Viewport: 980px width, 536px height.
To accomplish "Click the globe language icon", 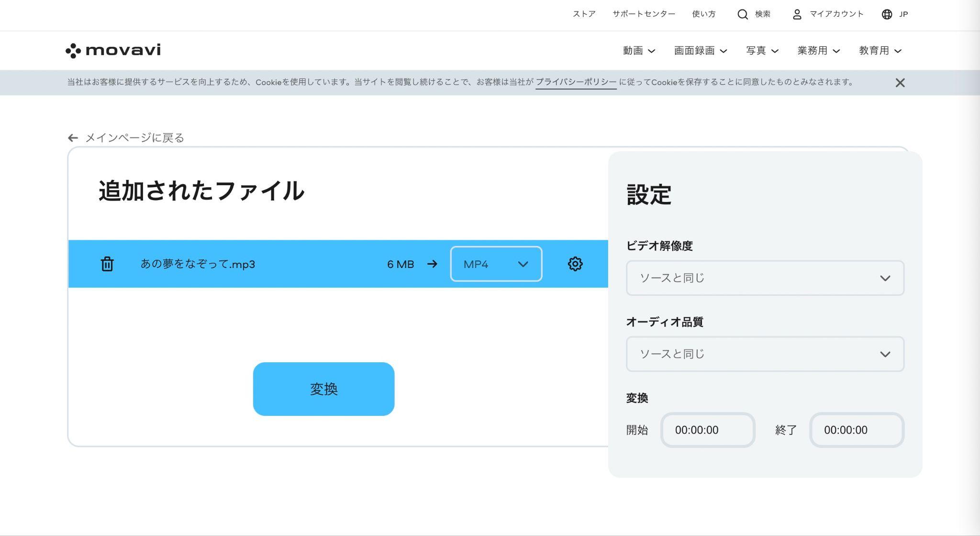I will 887,14.
